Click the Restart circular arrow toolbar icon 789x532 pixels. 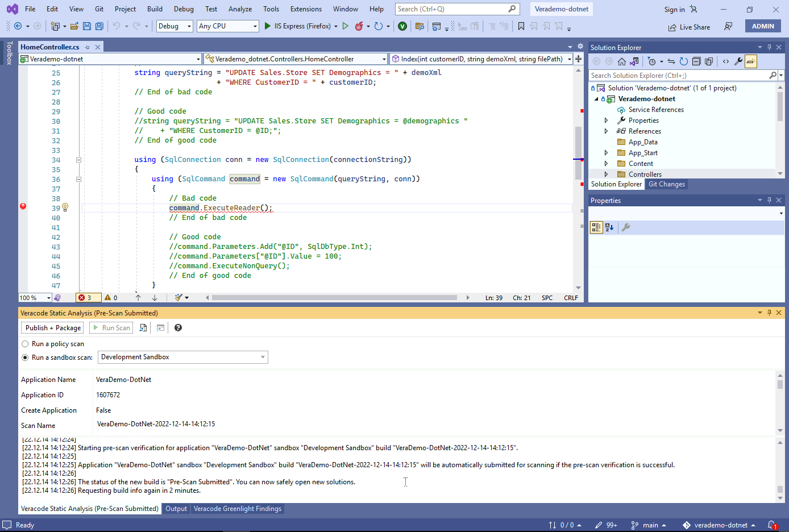379,26
